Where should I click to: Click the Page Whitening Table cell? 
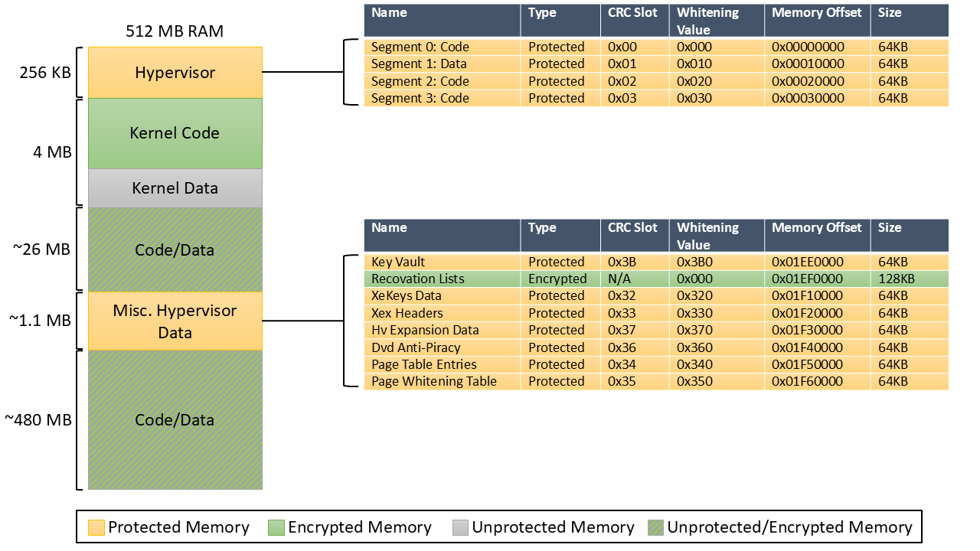pyautogui.click(x=434, y=381)
